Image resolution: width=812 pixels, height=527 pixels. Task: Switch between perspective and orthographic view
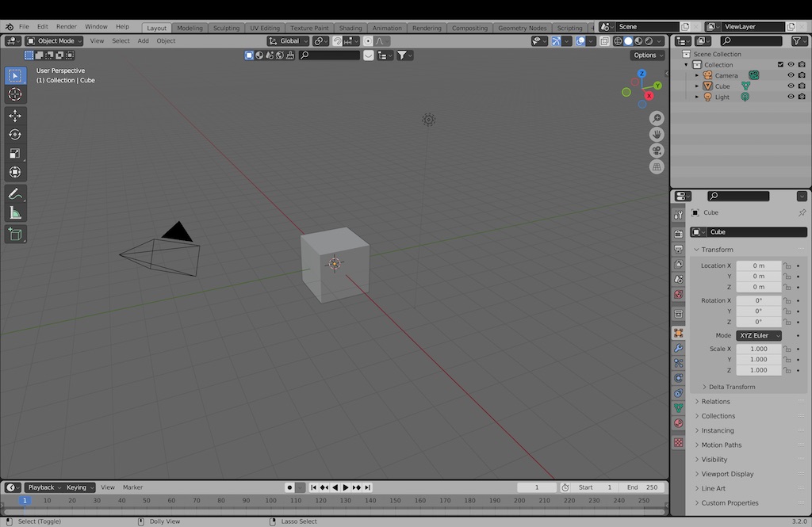click(x=657, y=167)
